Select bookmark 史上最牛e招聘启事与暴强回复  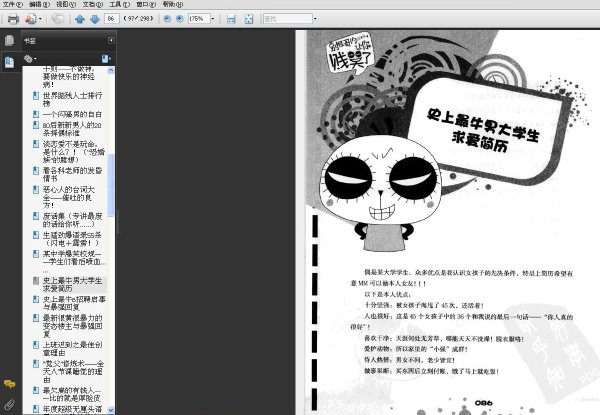click(x=74, y=303)
